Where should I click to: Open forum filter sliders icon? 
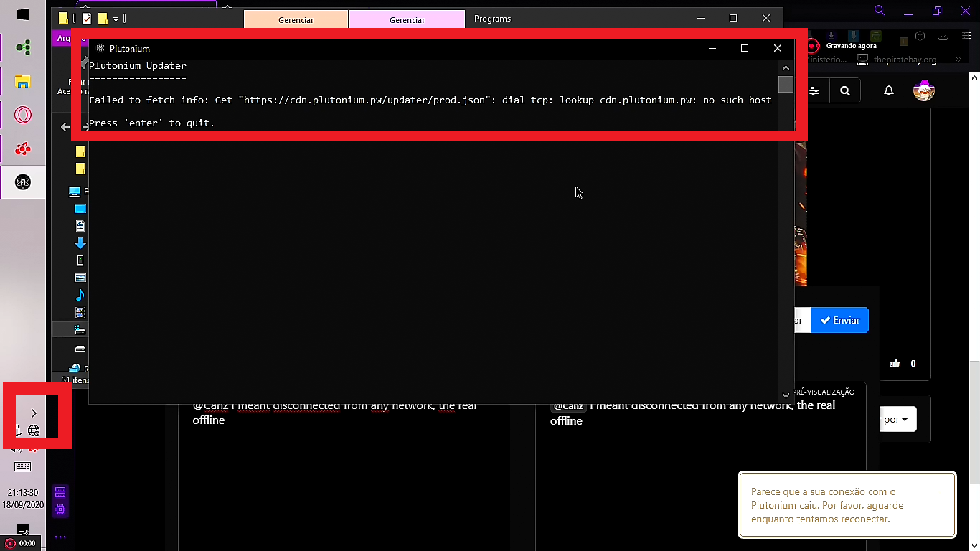tap(814, 90)
